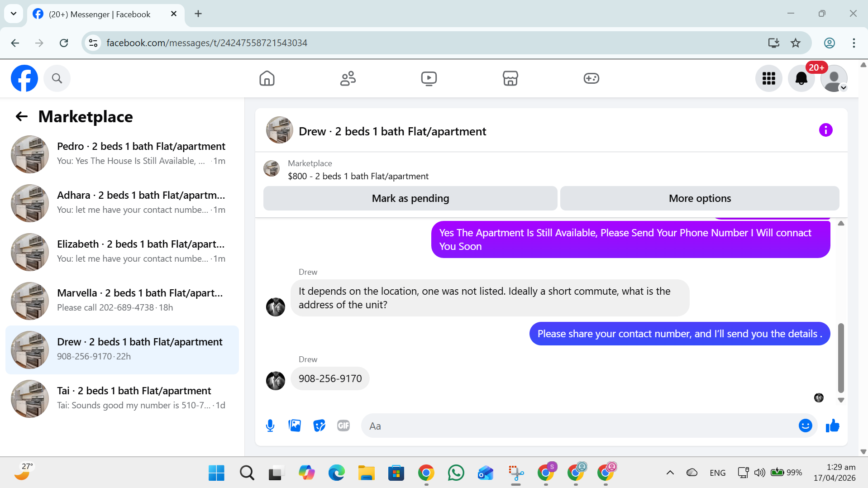Show hidden system tray icons

click(670, 473)
